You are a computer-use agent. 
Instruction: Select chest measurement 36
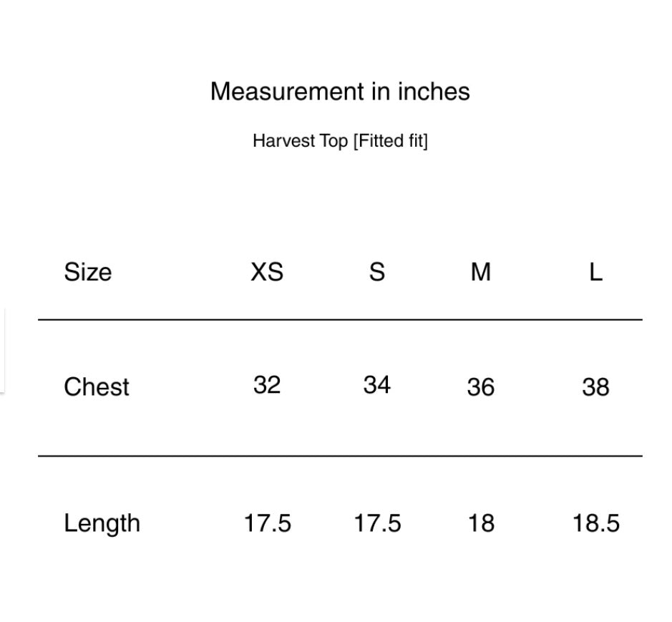click(480, 387)
